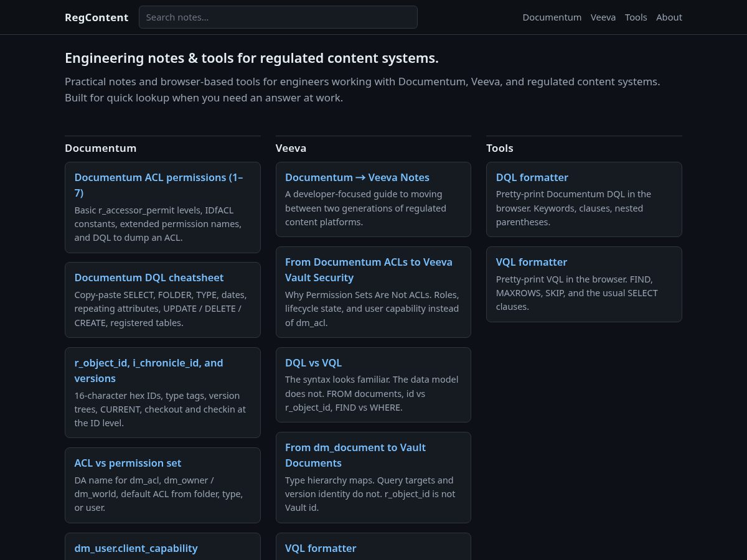Click description 'The syntax looks familiar'

(x=372, y=393)
